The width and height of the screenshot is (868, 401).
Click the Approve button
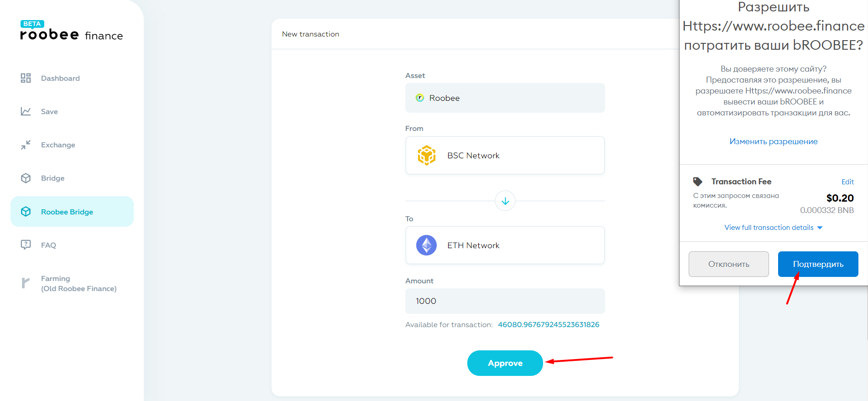point(505,363)
